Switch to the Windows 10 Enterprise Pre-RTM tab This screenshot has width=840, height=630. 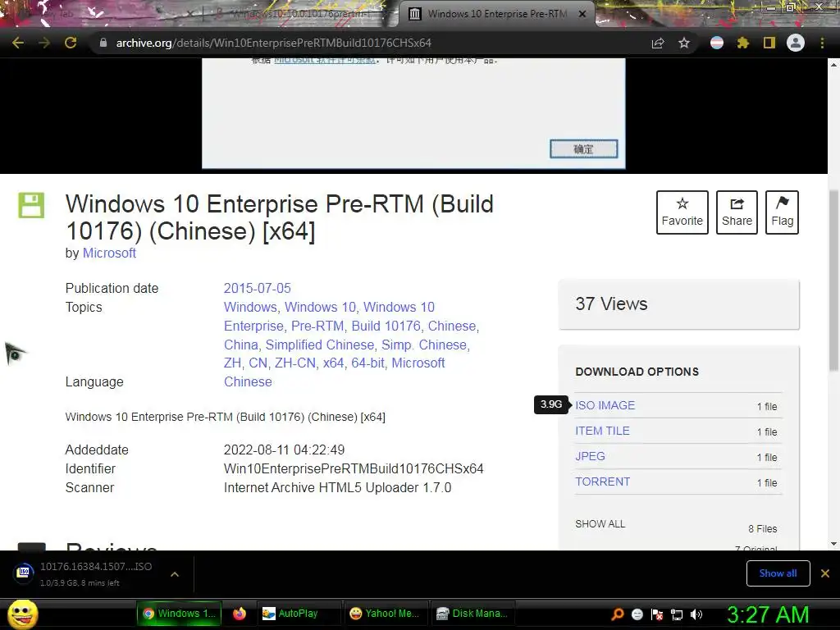pyautogui.click(x=496, y=14)
